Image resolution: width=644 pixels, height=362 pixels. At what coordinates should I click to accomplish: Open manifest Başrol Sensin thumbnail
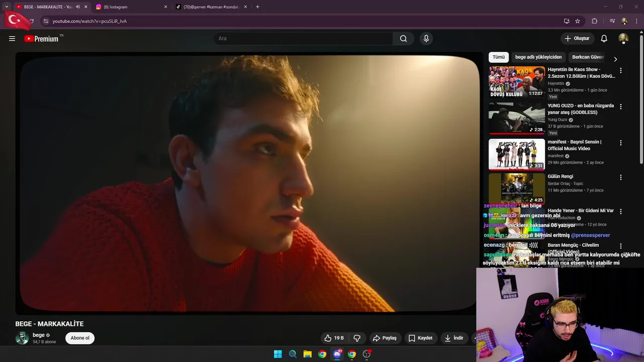click(517, 154)
